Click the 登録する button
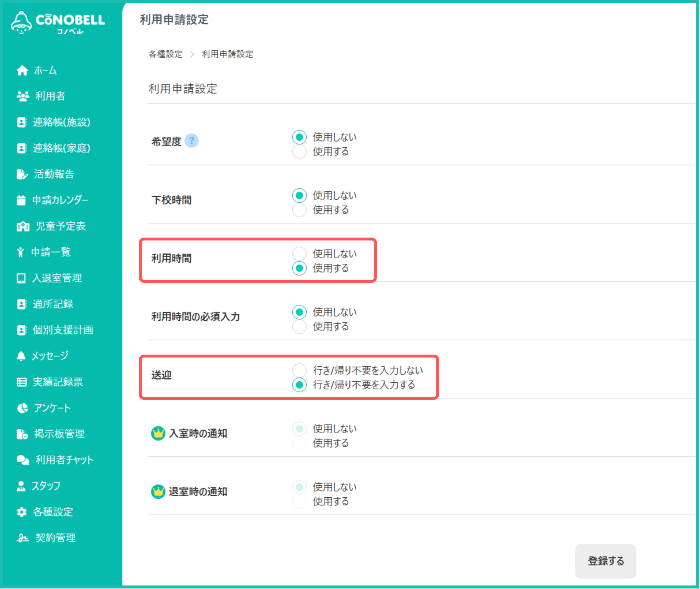Viewport: 700px width, 589px height. (x=605, y=561)
